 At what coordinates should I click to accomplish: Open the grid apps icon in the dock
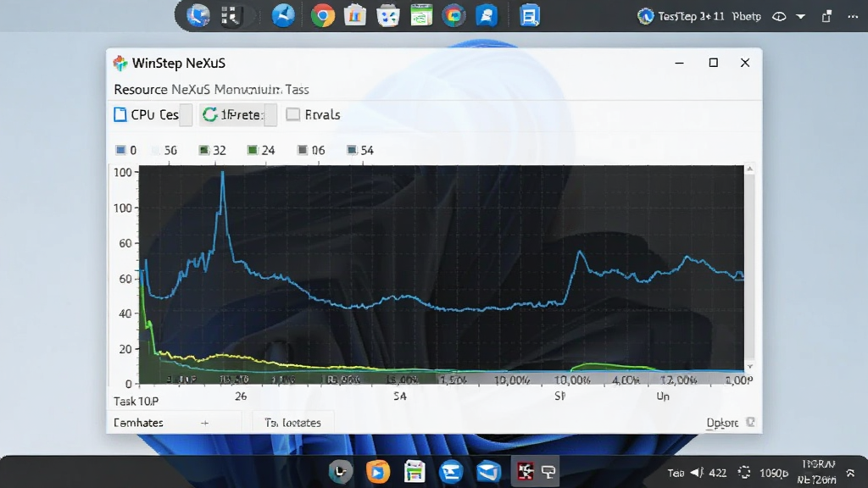[x=231, y=16]
